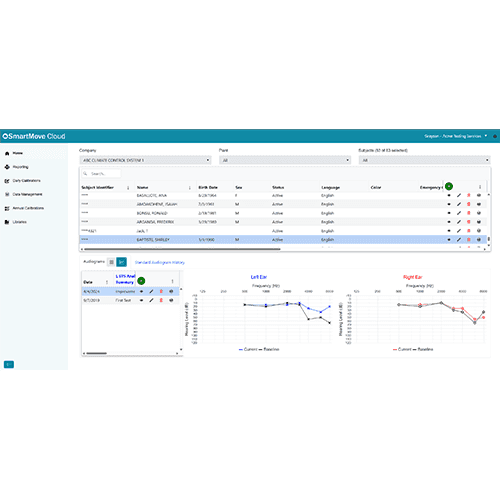Toggle Baseline series in Left Ear legend
500x500 pixels.
point(269,349)
